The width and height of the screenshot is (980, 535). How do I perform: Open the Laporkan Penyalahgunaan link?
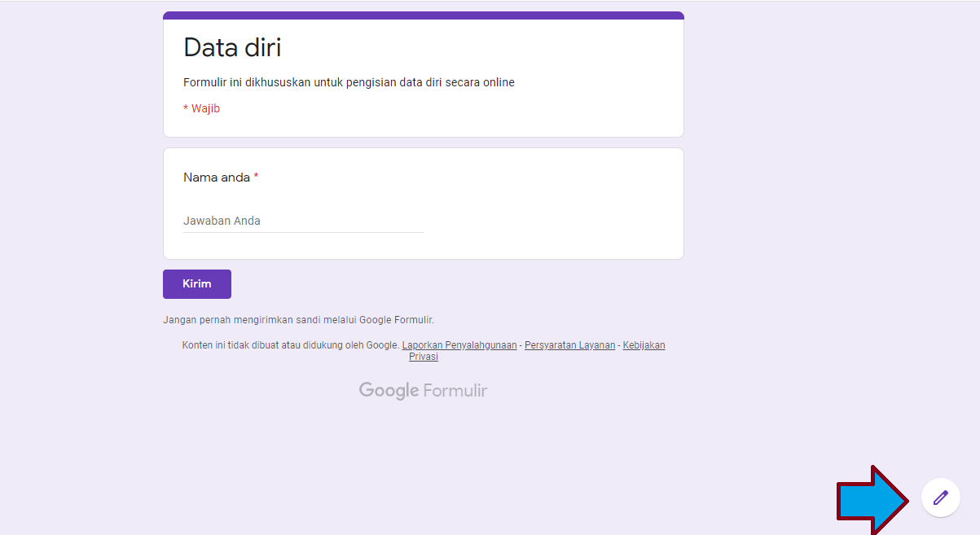(459, 344)
